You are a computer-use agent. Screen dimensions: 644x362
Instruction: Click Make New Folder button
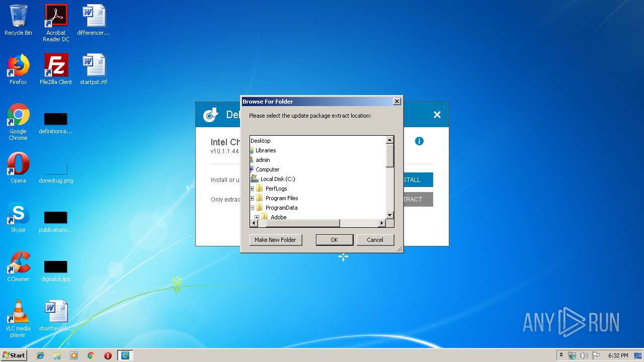tap(275, 240)
